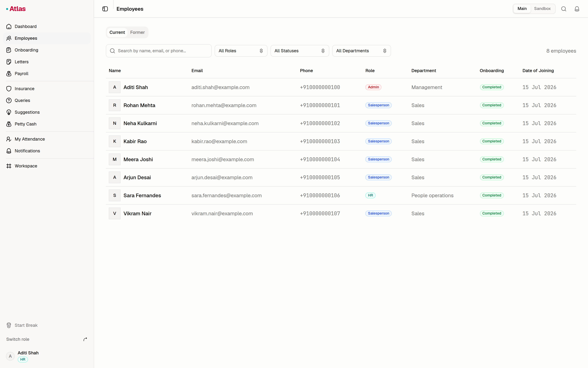Click the Onboarding clipboard icon
588x368 pixels.
(9, 50)
